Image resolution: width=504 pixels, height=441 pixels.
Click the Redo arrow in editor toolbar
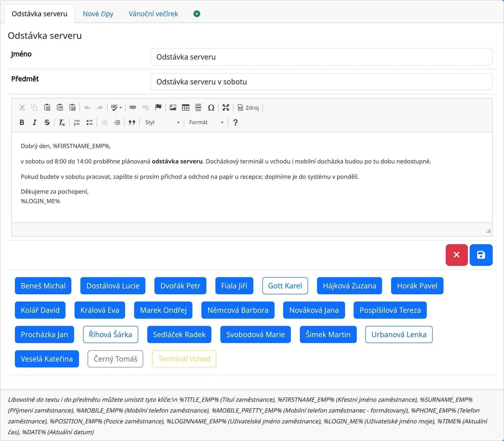click(x=100, y=108)
